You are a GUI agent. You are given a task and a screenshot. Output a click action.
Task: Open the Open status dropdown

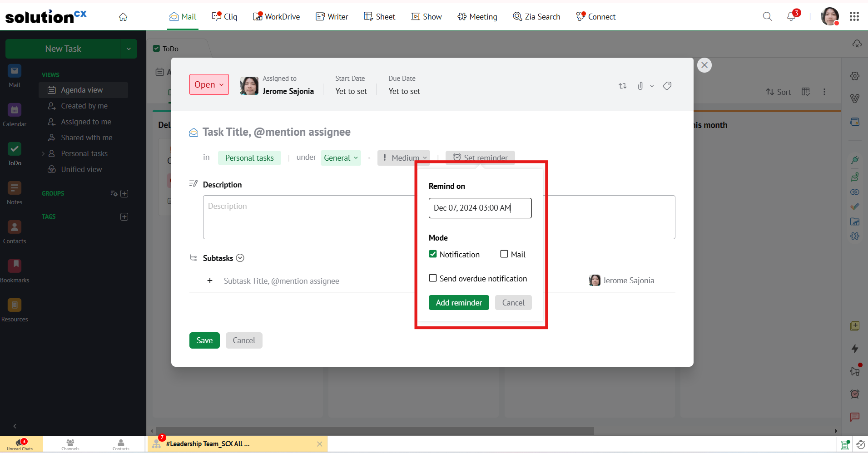point(209,84)
